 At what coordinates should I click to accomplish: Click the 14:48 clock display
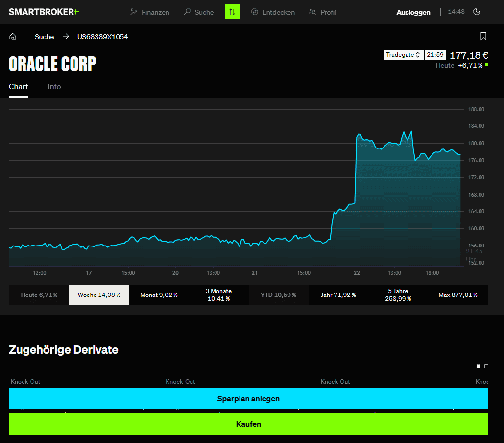click(456, 12)
